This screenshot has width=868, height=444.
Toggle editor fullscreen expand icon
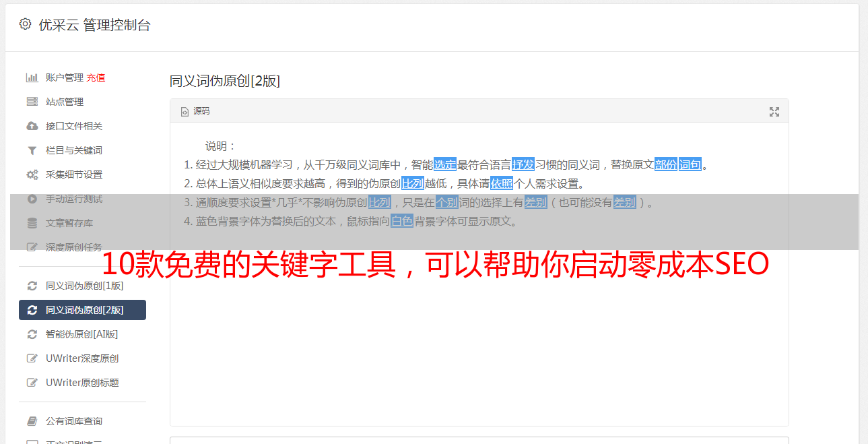click(774, 112)
